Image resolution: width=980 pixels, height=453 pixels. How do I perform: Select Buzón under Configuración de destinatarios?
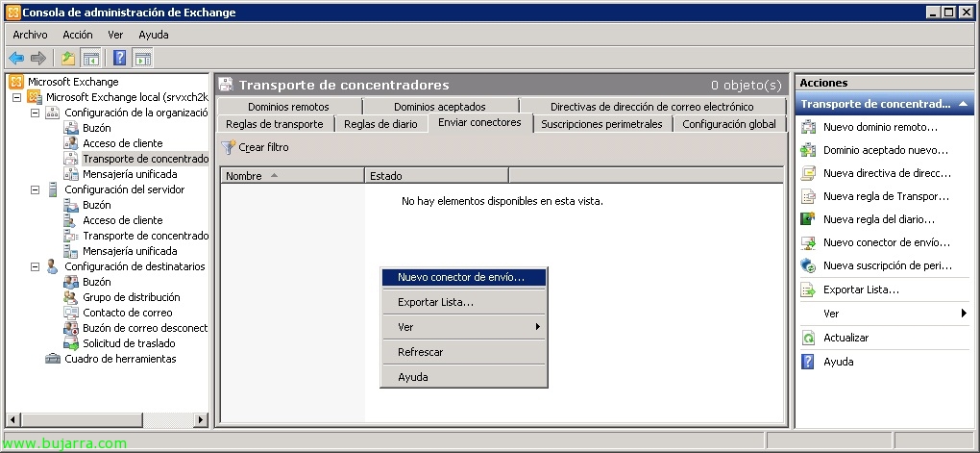click(x=97, y=282)
